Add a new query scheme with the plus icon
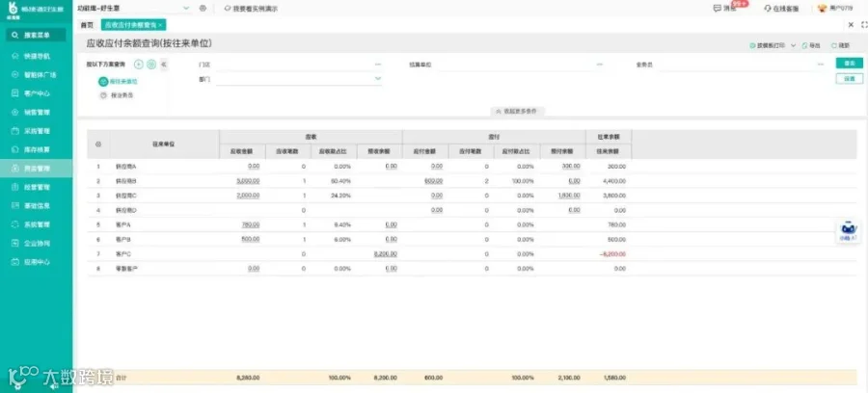Image resolution: width=868 pixels, height=393 pixels. click(x=138, y=65)
